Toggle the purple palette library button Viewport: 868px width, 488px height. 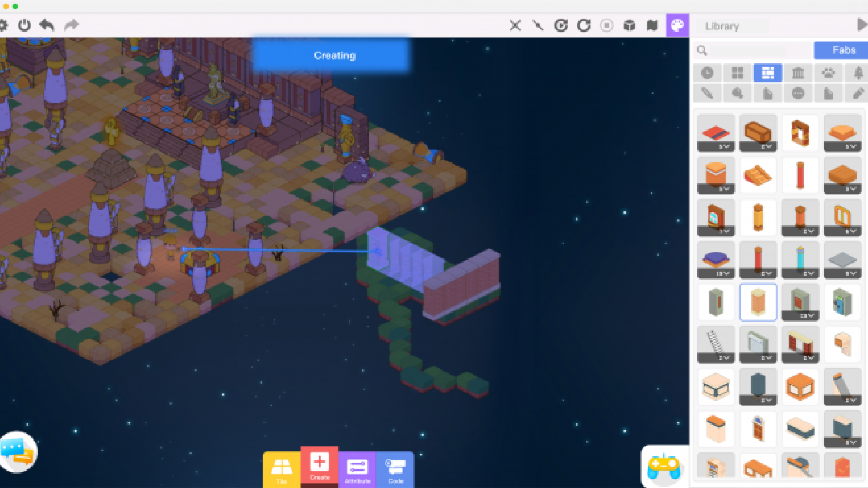tap(677, 25)
